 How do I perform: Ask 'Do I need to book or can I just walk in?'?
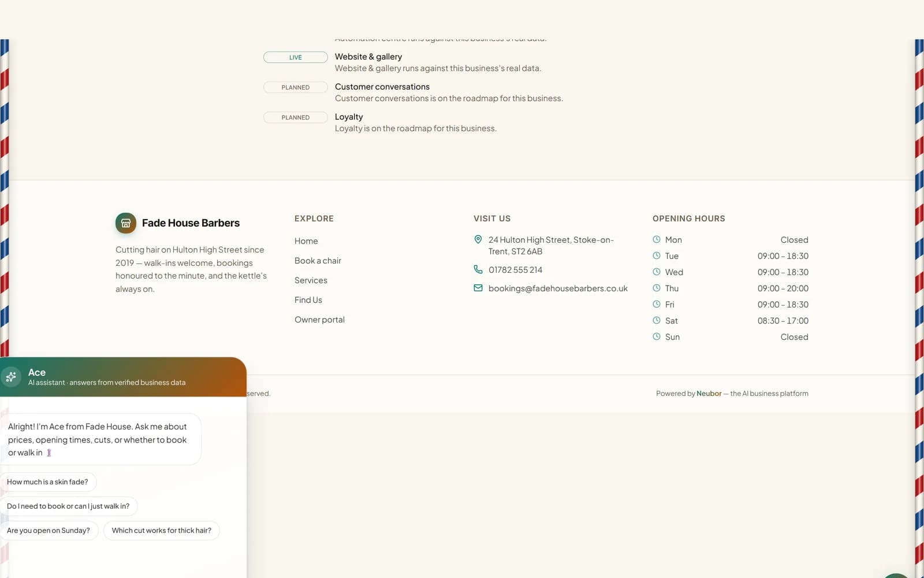click(68, 506)
